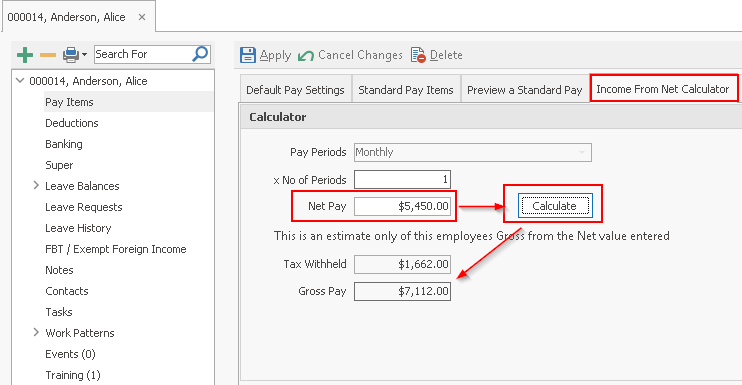Switch to the Default Pay Settings tab
This screenshot has width=742, height=385.
295,90
